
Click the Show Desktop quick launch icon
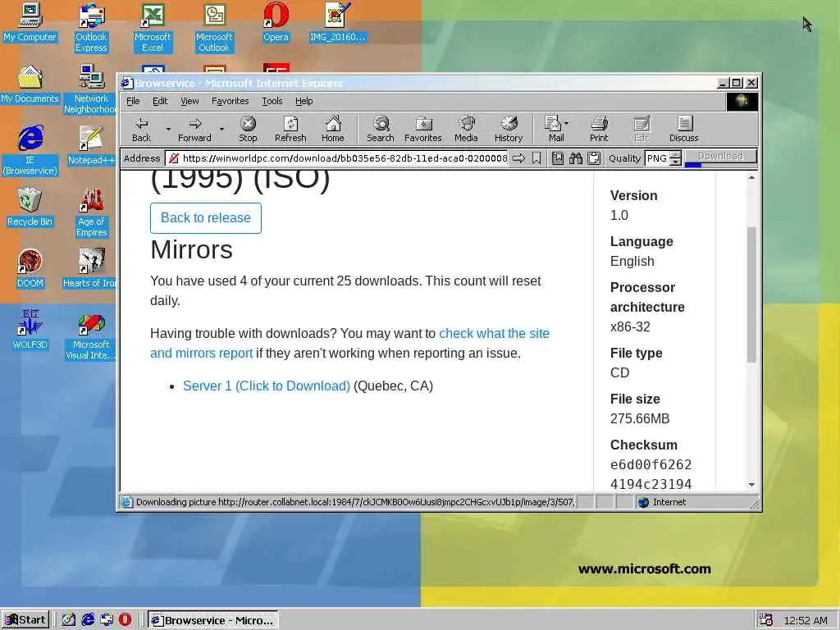(x=69, y=620)
